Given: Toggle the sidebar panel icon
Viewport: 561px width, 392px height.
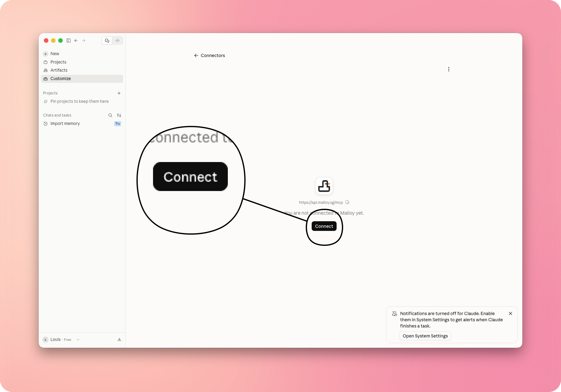Looking at the screenshot, I should pyautogui.click(x=69, y=41).
